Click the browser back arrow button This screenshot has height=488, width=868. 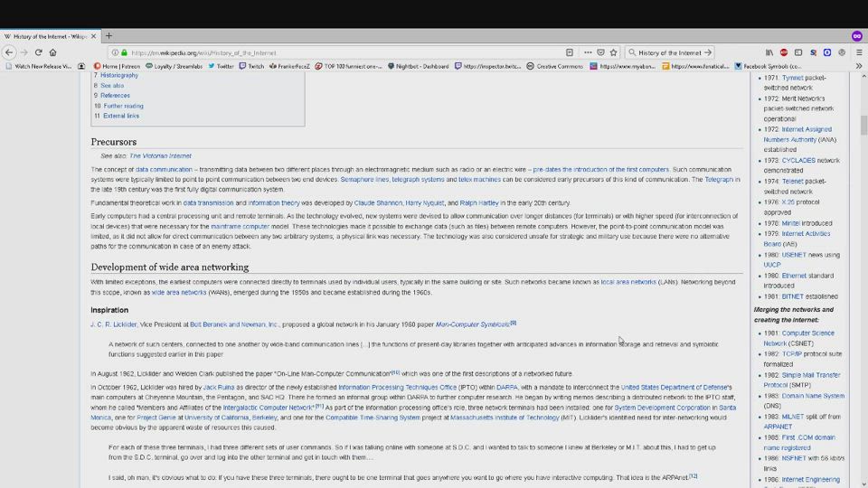9,52
